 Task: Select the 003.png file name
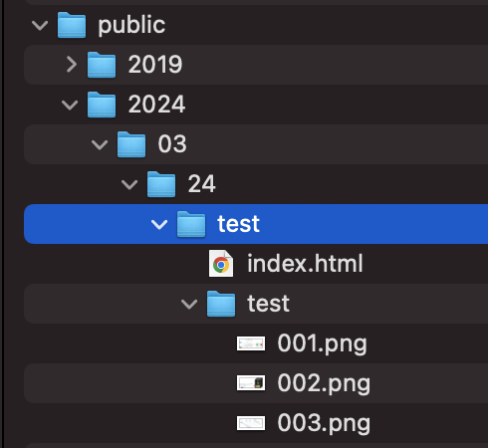tap(324, 423)
